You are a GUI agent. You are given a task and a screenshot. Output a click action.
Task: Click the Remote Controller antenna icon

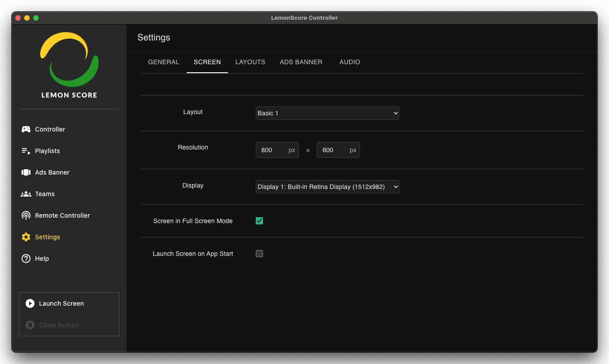point(26,215)
